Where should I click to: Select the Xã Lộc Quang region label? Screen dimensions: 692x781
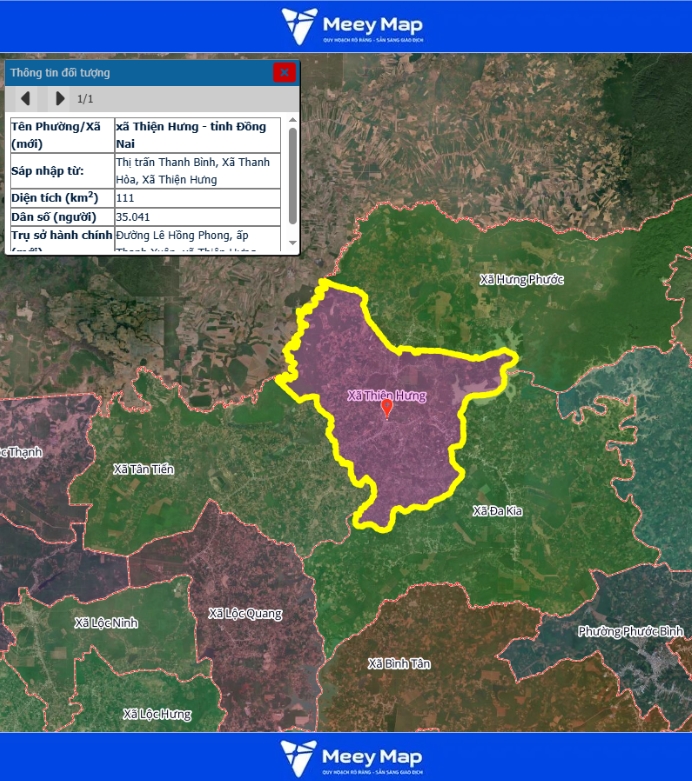click(x=245, y=613)
